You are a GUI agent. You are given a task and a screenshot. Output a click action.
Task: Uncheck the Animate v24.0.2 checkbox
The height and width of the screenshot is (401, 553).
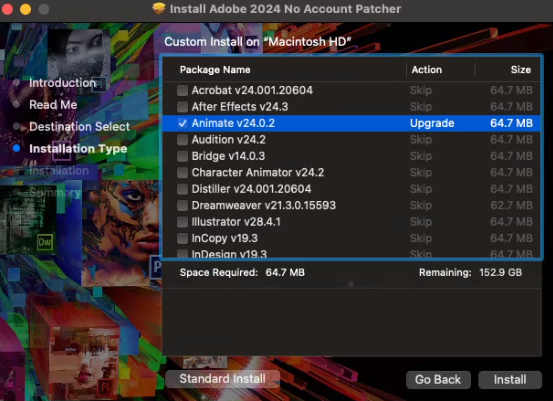click(x=182, y=123)
